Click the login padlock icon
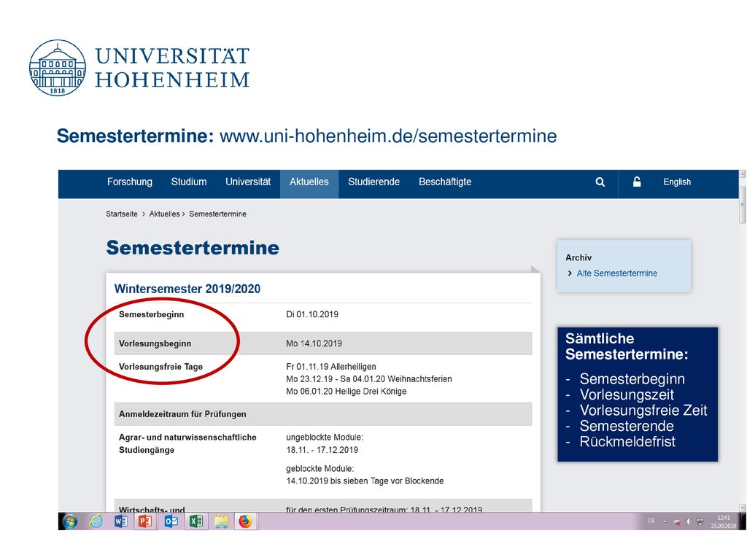747x560 pixels. coord(636,182)
